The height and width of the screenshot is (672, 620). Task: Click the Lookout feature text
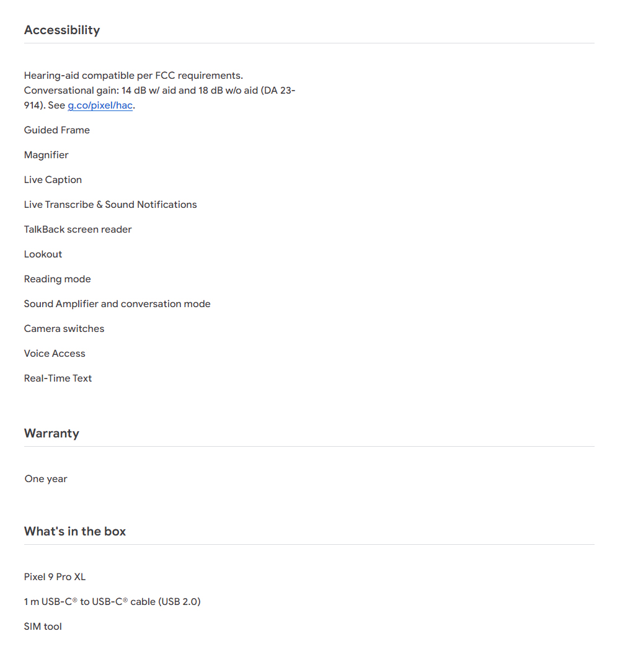[x=43, y=254]
